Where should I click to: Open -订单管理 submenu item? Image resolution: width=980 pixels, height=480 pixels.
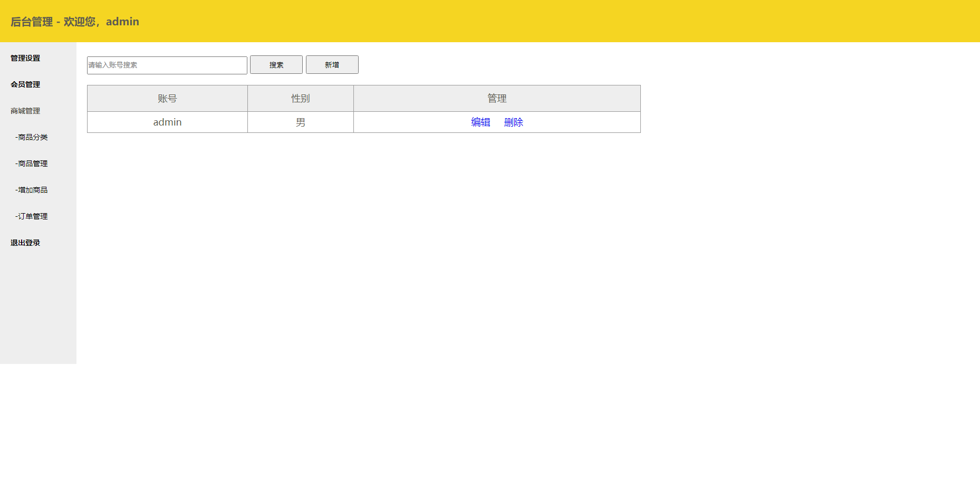32,216
